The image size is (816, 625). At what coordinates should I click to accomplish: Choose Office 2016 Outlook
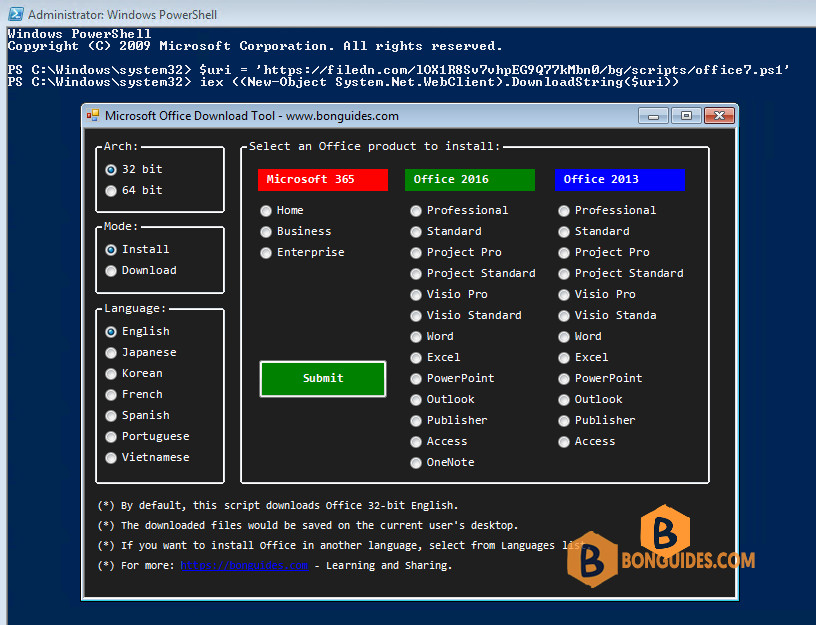442,400
